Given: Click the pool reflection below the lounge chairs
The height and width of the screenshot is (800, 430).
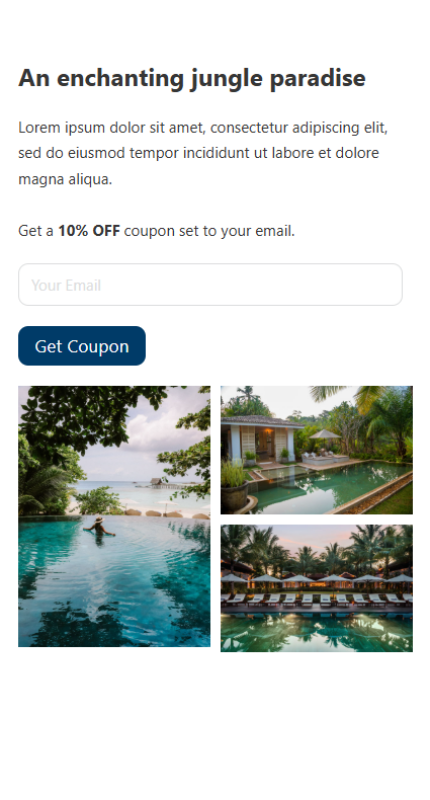Looking at the screenshot, I should click(316, 632).
